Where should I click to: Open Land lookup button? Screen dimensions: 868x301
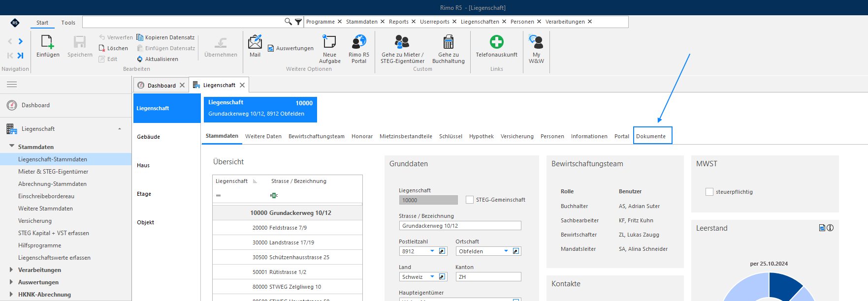tap(442, 277)
